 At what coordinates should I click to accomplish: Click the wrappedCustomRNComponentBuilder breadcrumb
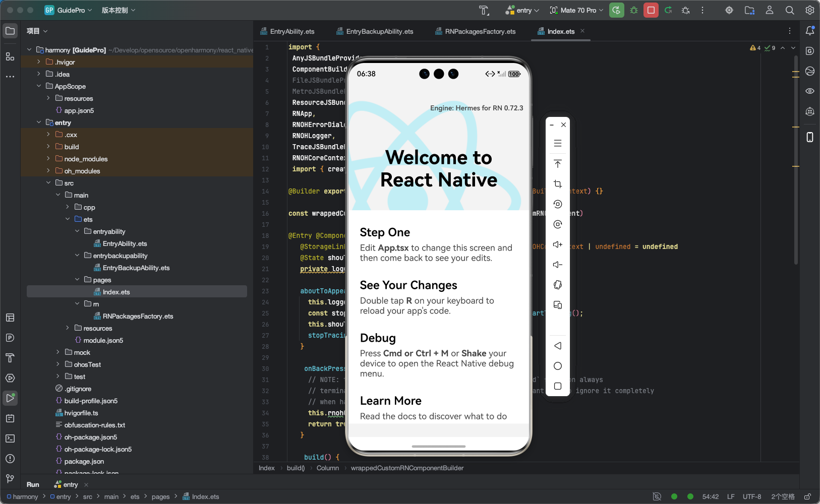pyautogui.click(x=407, y=468)
